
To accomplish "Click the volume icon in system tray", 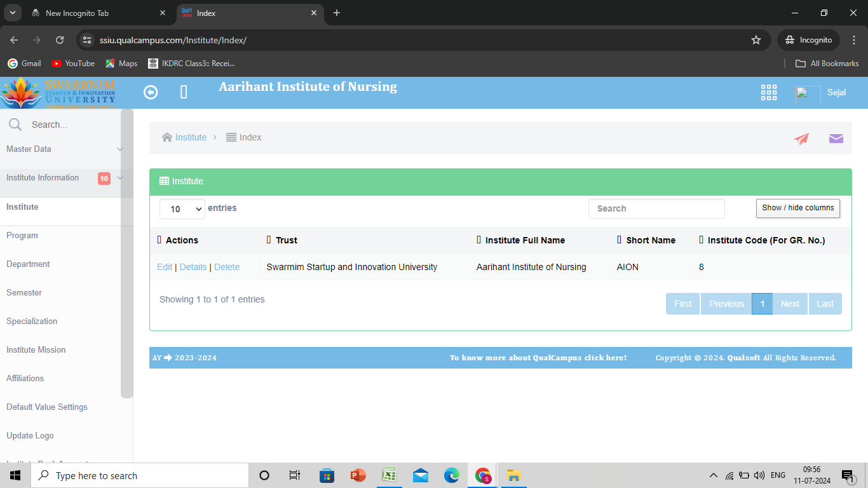I will pyautogui.click(x=759, y=475).
